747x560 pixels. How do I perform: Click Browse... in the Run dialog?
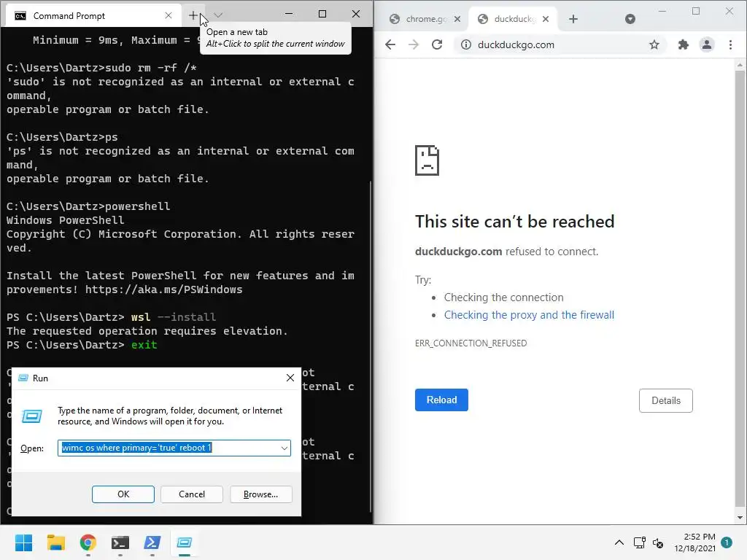(x=260, y=494)
